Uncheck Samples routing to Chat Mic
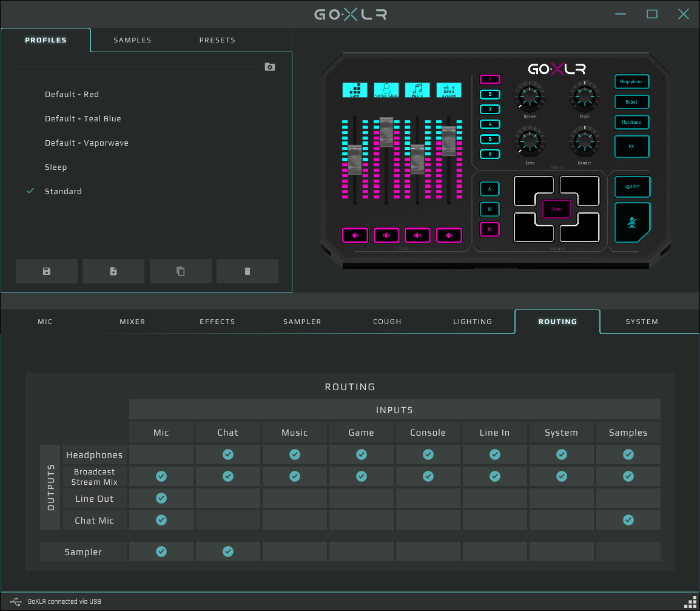The width and height of the screenshot is (700, 611). click(628, 521)
